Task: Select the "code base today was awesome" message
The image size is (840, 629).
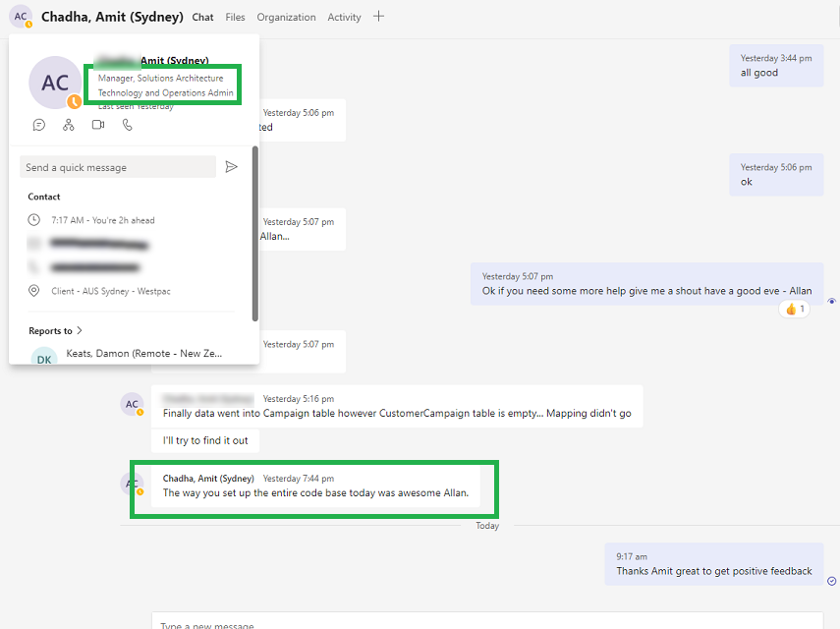Action: click(315, 492)
